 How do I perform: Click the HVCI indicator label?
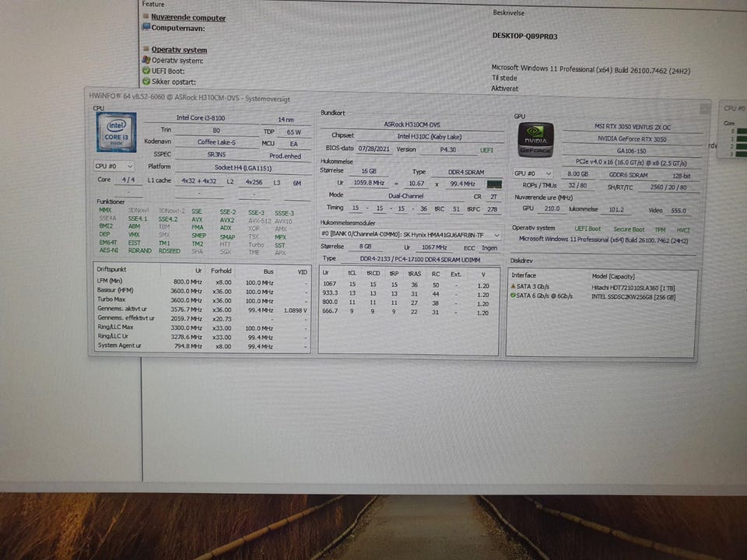683,230
